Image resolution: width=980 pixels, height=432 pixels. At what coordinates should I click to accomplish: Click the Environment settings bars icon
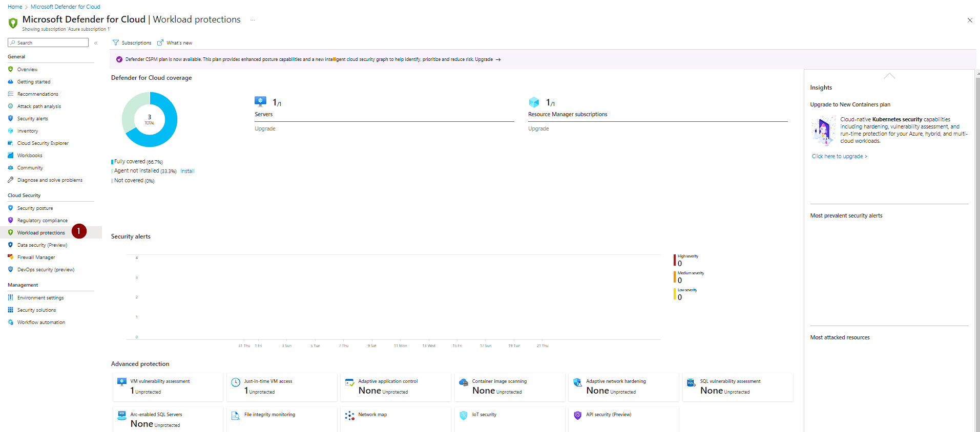(x=10, y=297)
